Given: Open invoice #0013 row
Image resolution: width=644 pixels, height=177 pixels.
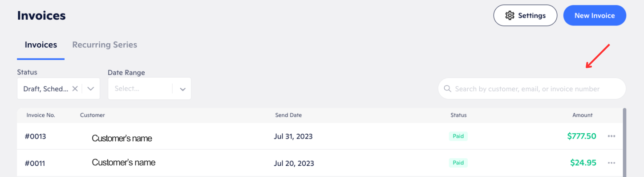Looking at the screenshot, I should tap(320, 136).
